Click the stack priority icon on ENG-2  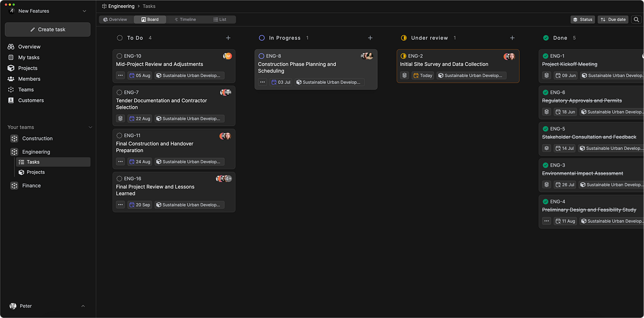pyautogui.click(x=404, y=75)
